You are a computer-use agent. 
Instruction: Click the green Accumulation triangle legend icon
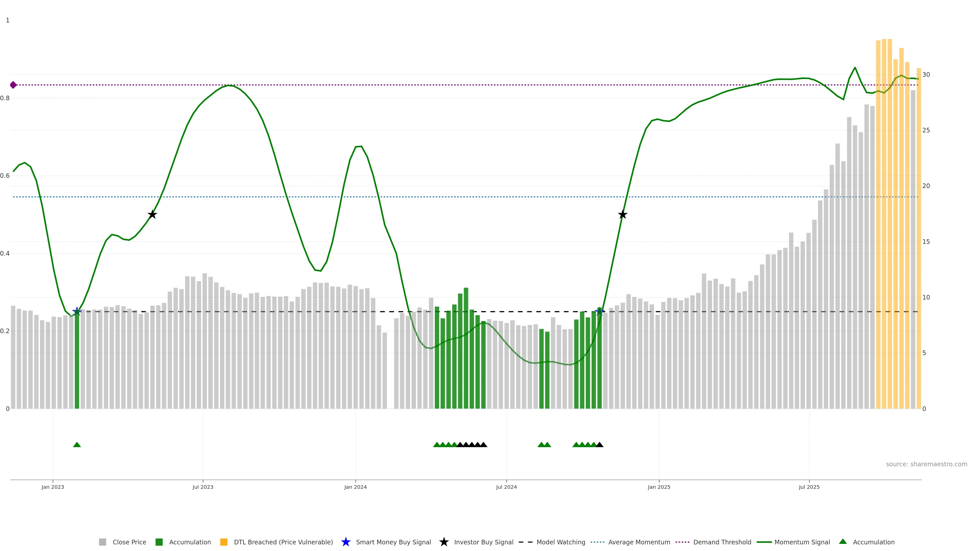pyautogui.click(x=843, y=542)
